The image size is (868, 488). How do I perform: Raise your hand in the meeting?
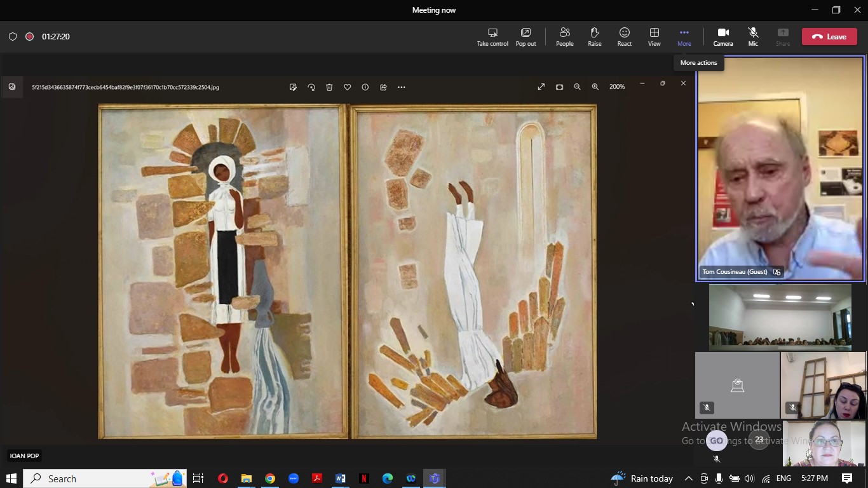[x=594, y=37]
